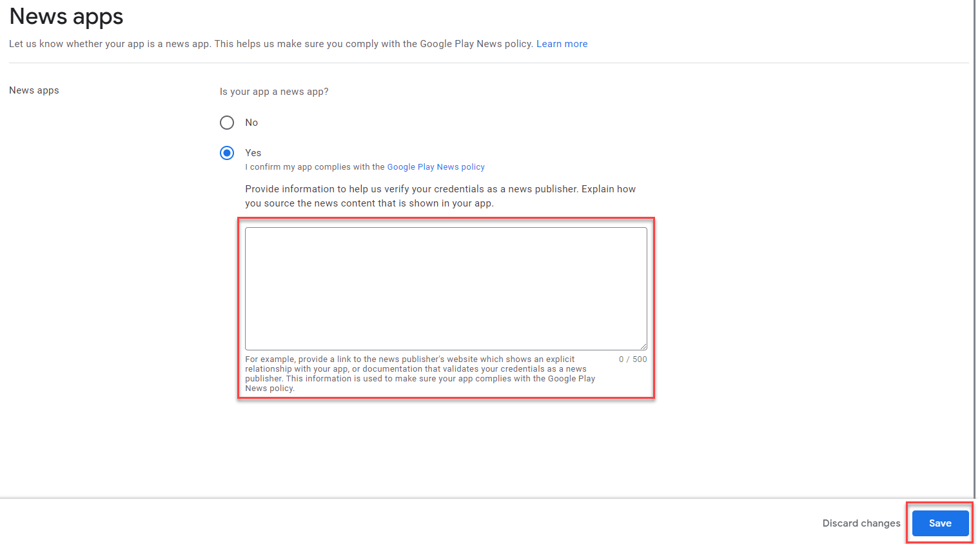Viewport: 980px width, 544px height.
Task: Open the Google Play News policy link
Action: coord(436,167)
